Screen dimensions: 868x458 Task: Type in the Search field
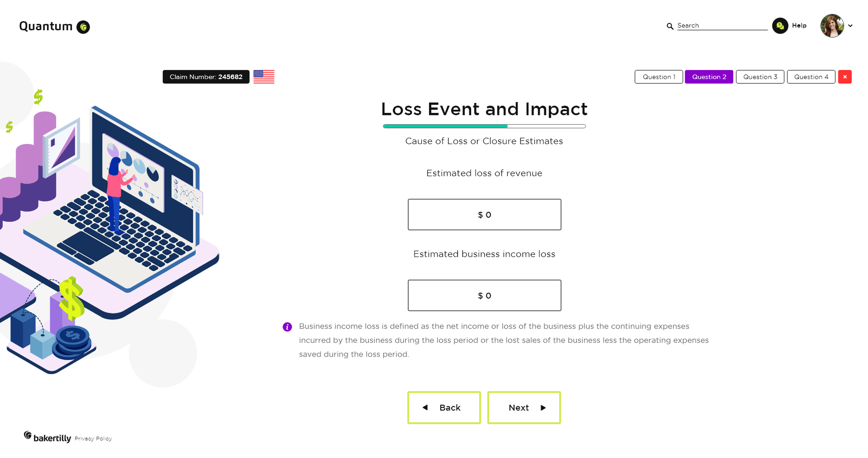(x=722, y=26)
